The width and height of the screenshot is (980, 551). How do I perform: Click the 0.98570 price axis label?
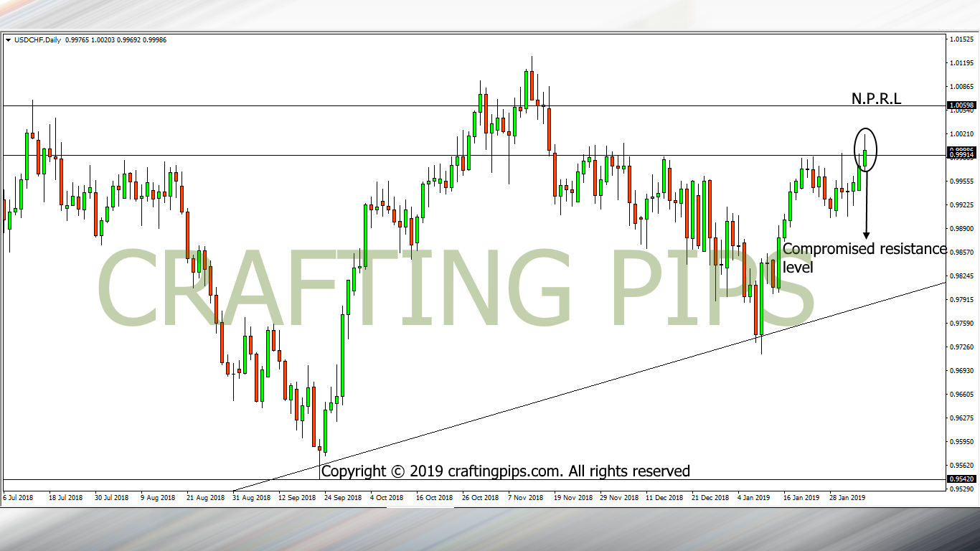tap(961, 253)
